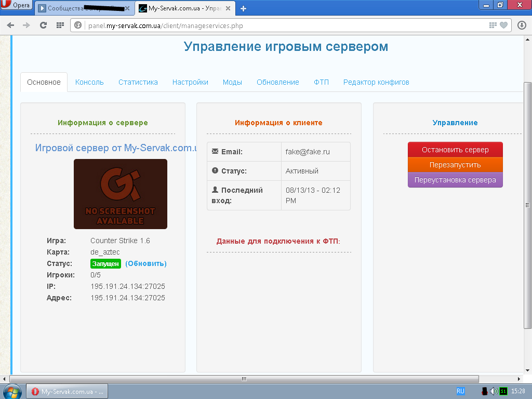The width and height of the screenshot is (532, 399).
Task: Click the 08/13/13 - 02:12 PM value
Action: [x=313, y=195]
